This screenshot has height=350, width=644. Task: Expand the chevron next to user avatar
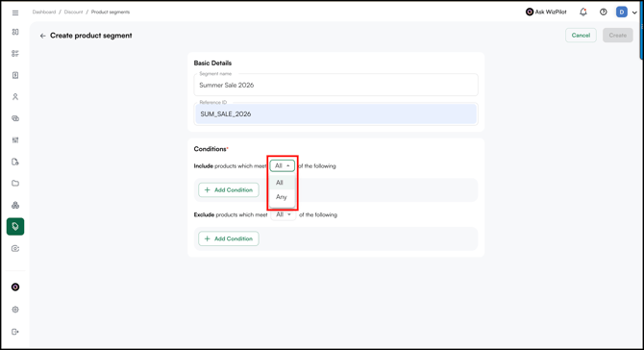point(634,12)
